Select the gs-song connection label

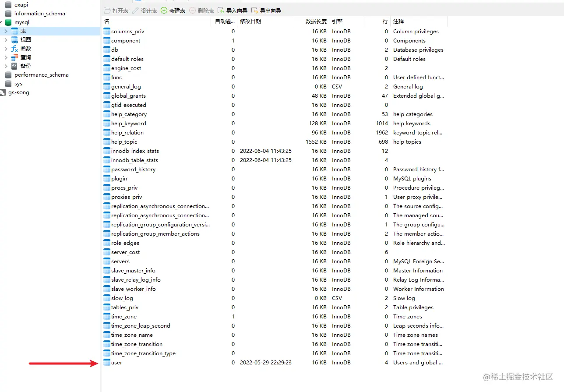[19, 92]
